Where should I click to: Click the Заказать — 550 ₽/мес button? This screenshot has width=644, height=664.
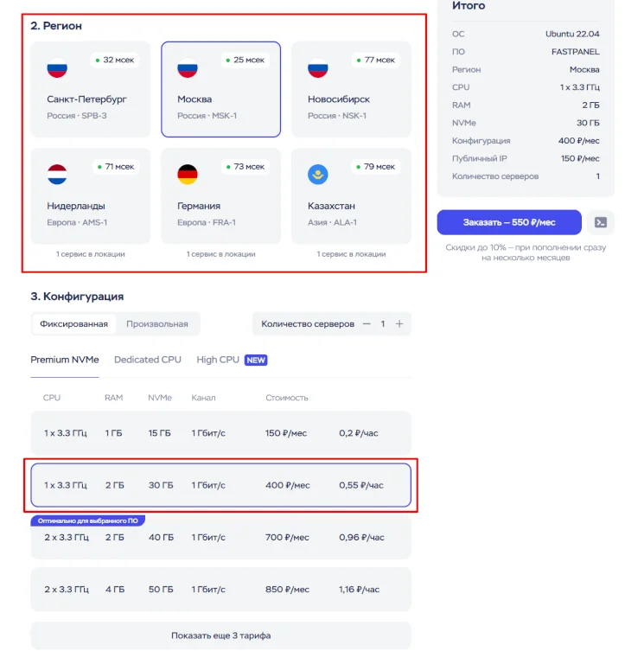point(509,222)
